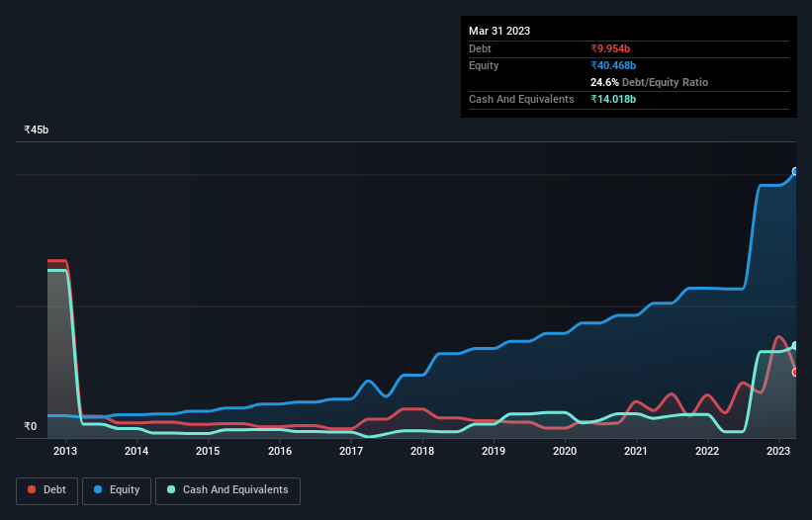The width and height of the screenshot is (812, 520).
Task: Select the 2019 x-axis label
Action: (x=494, y=452)
